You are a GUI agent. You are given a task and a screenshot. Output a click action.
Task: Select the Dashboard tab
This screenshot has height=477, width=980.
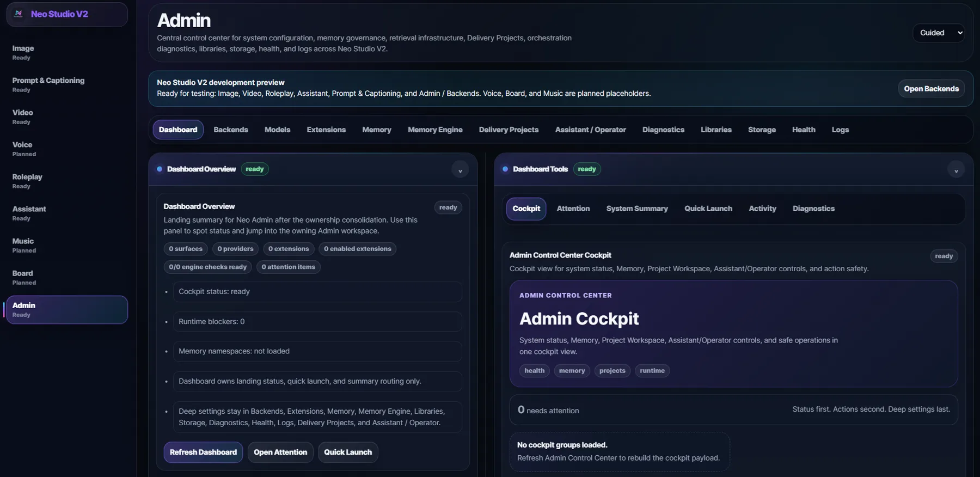point(178,130)
